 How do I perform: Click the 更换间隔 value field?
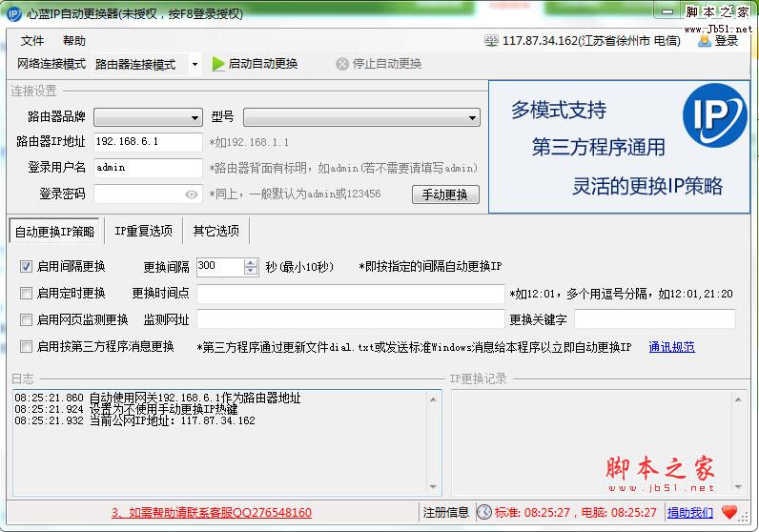tap(220, 266)
